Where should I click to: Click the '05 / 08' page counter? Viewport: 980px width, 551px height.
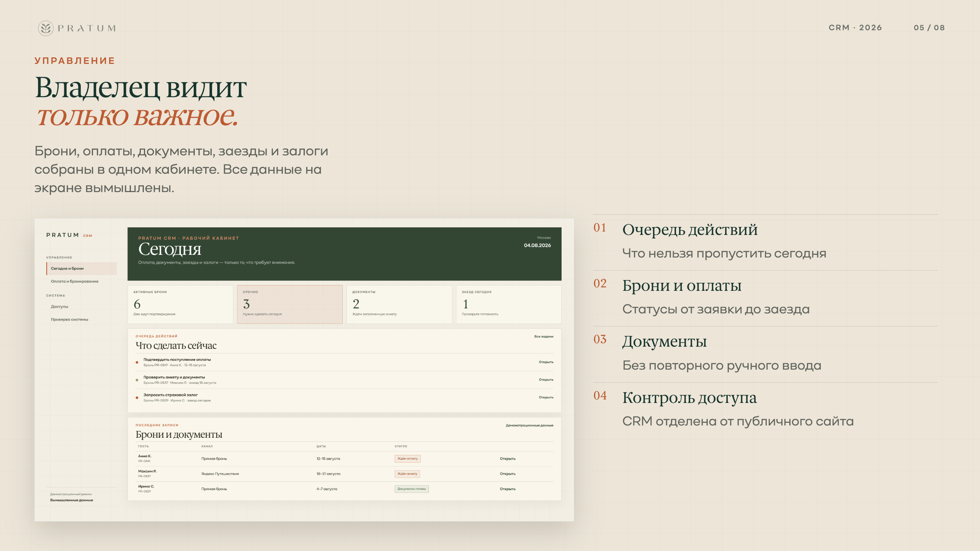point(929,28)
